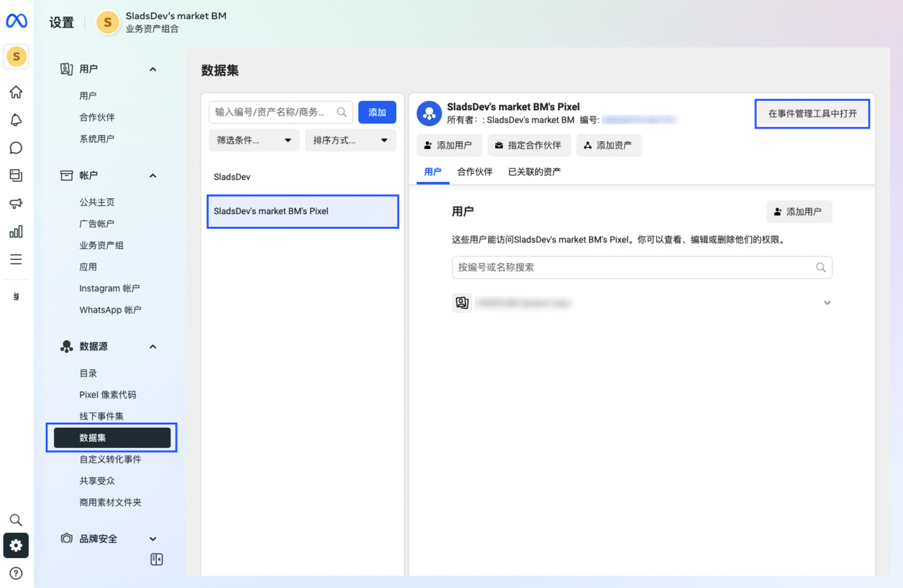Click the blue 添加 button
This screenshot has width=903, height=588.
tap(377, 112)
